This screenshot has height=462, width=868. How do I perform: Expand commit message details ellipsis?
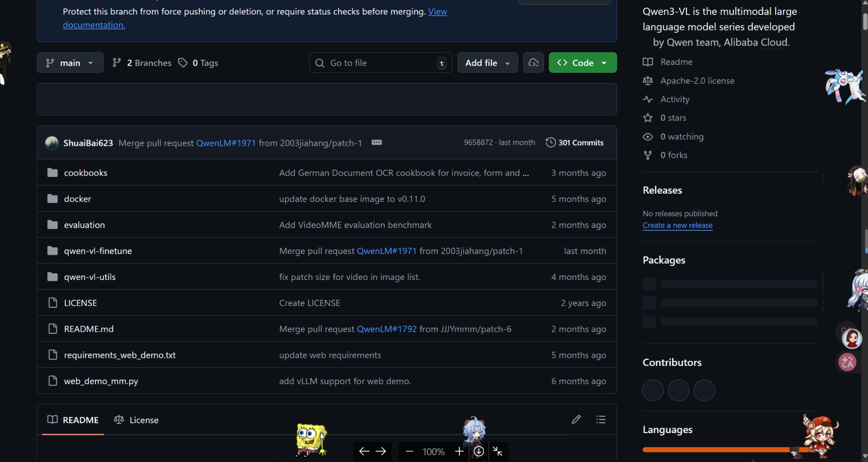[377, 143]
